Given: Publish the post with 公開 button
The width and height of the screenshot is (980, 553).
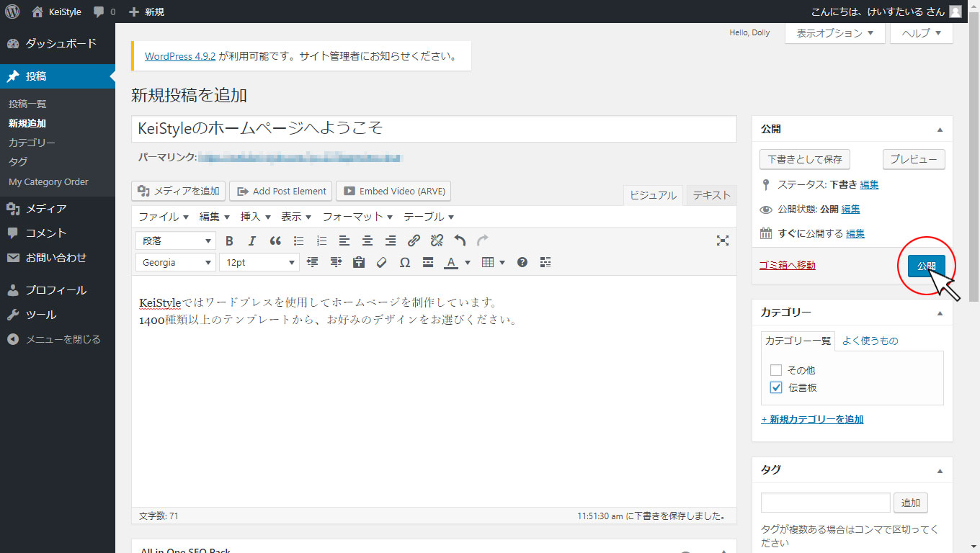Looking at the screenshot, I should pos(926,266).
